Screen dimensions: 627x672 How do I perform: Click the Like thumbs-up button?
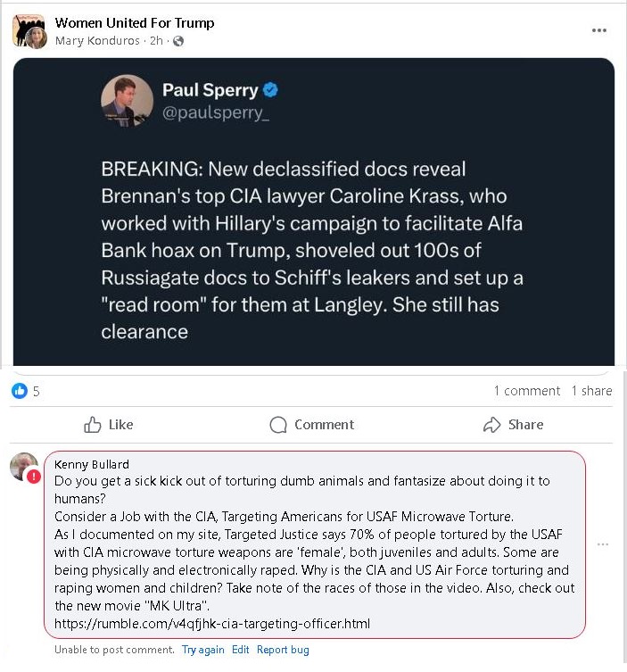coord(108,425)
